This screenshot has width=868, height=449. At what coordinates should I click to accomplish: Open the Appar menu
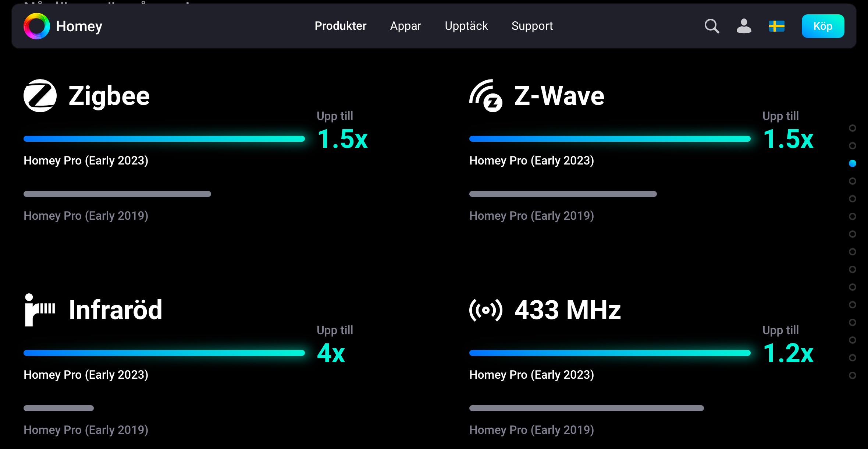[405, 26]
